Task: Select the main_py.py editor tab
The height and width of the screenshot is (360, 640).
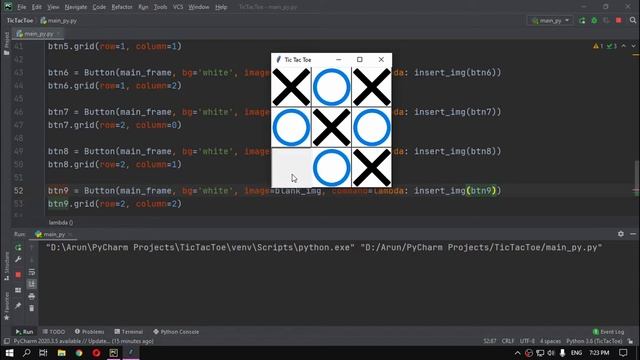Action: point(38,33)
